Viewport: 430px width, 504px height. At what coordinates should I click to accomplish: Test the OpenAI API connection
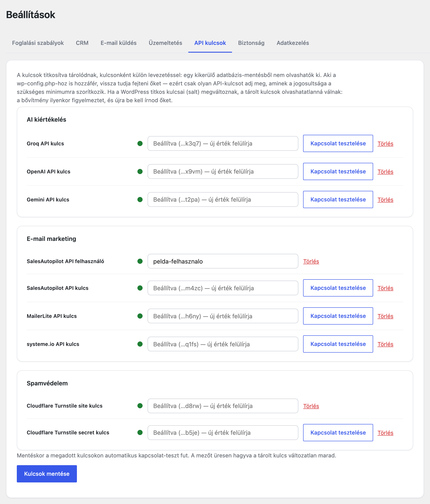pos(338,171)
